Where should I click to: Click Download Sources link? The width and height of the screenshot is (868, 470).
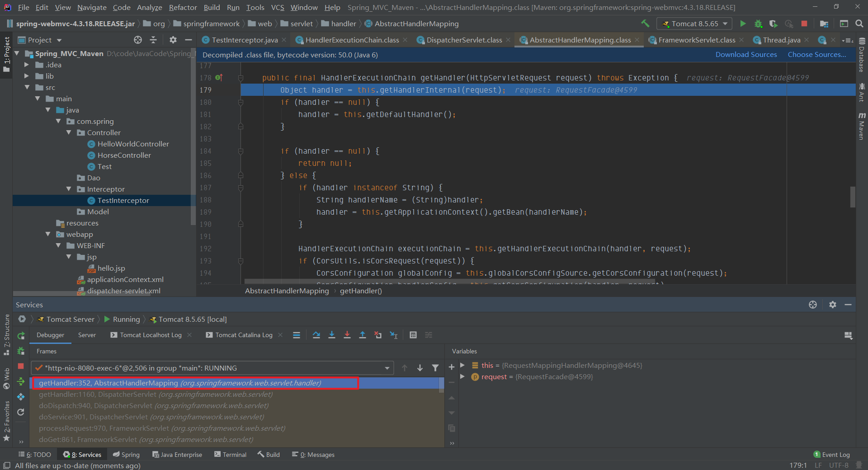(746, 55)
